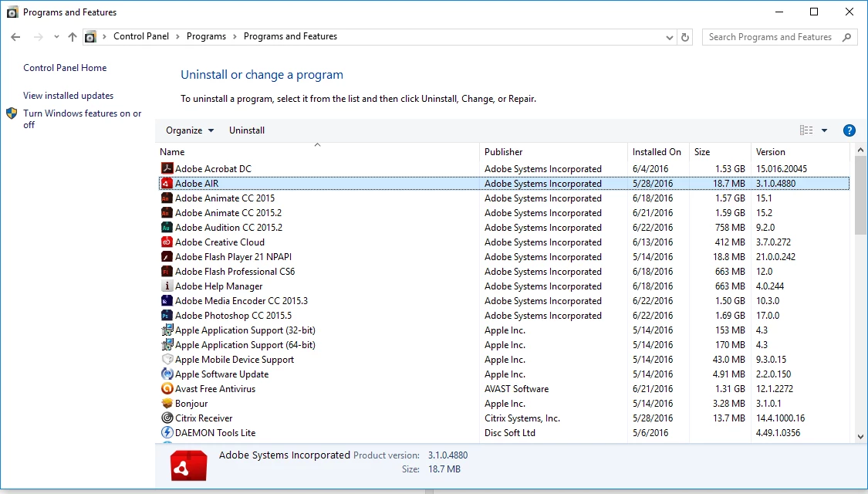
Task: Click the Adobe Photoshop CC 2015.5 icon
Action: (x=167, y=315)
